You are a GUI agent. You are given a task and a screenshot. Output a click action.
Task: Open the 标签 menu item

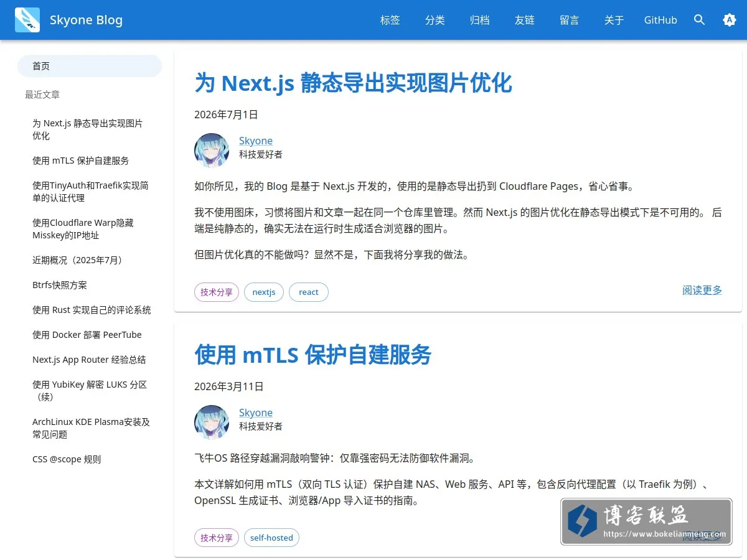tap(390, 20)
